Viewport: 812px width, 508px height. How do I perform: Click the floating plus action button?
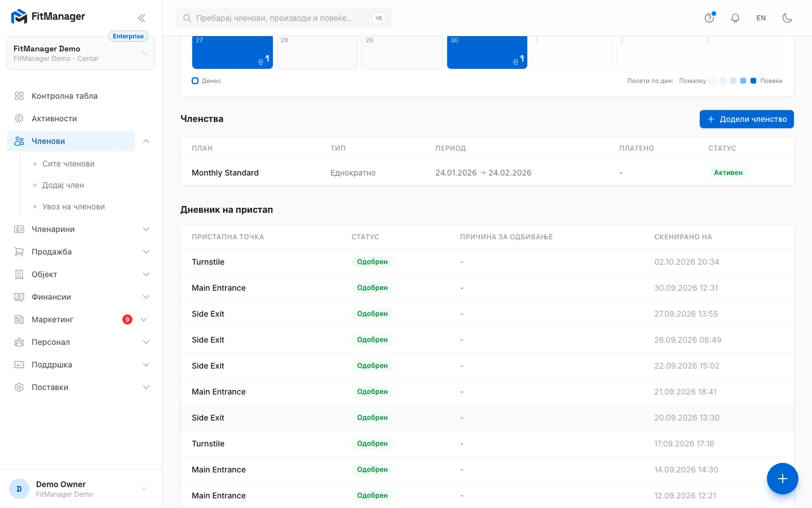click(782, 479)
